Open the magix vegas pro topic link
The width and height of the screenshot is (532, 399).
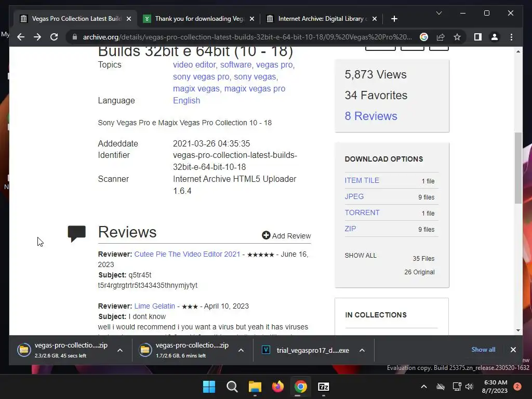point(255,88)
